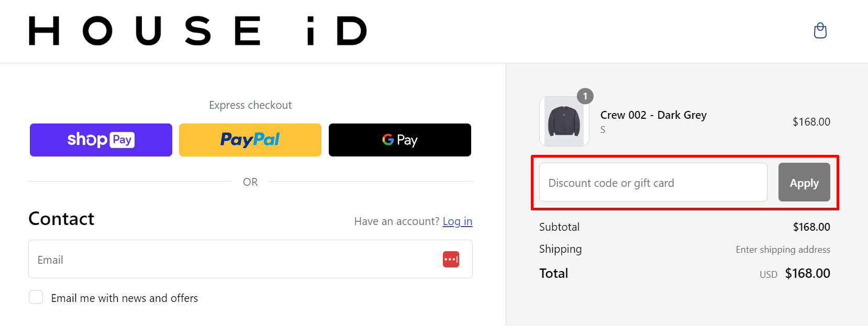Click the Crew 002 - Dark Grey title
This screenshot has width=868, height=326.
pyautogui.click(x=653, y=115)
